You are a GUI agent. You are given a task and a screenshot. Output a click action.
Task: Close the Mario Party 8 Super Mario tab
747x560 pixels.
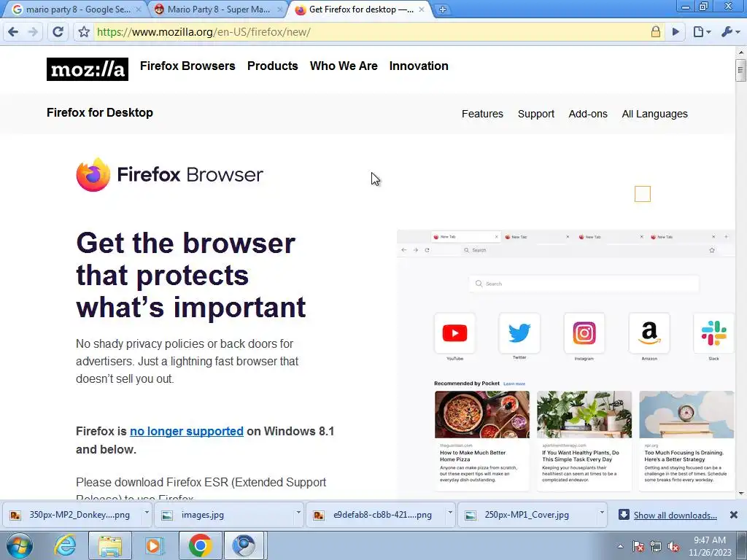coord(280,9)
